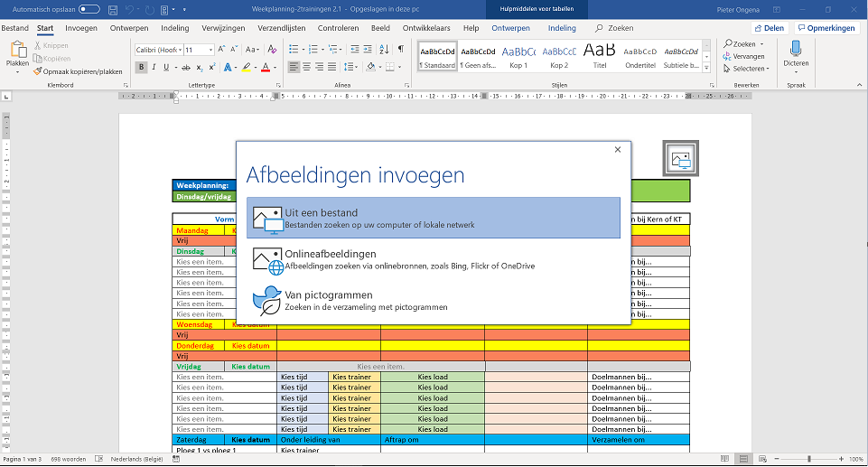Close the Afbeeldingen invoegen dialog
Viewport: 868px width, 467px height.
click(x=618, y=150)
